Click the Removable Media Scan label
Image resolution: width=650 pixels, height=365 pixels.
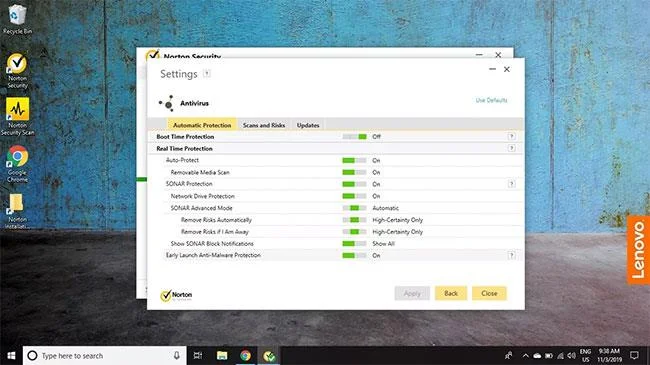pos(200,172)
